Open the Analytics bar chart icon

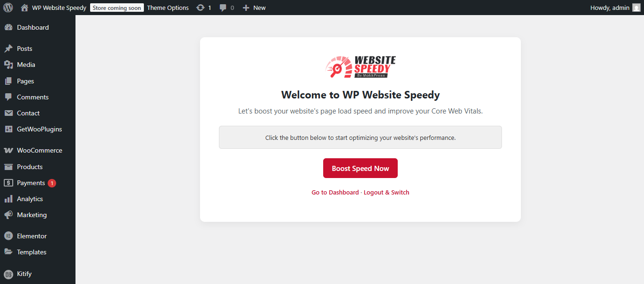tap(8, 199)
